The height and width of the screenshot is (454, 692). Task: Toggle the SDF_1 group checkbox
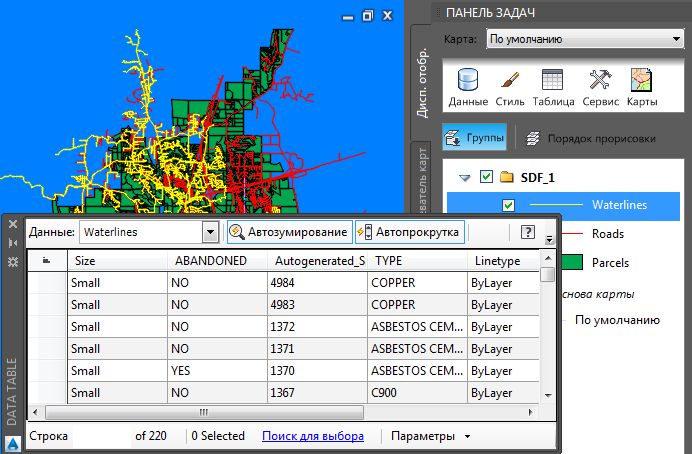click(486, 177)
